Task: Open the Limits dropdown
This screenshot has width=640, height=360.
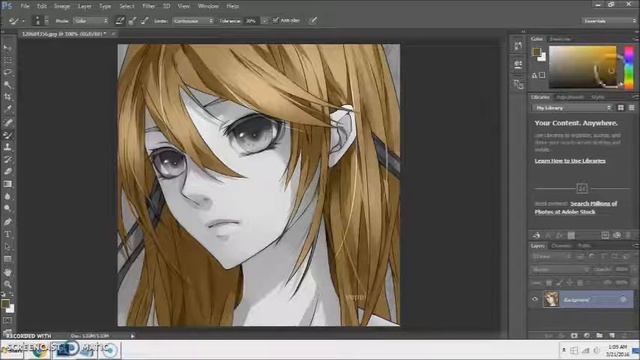Action: 193,20
